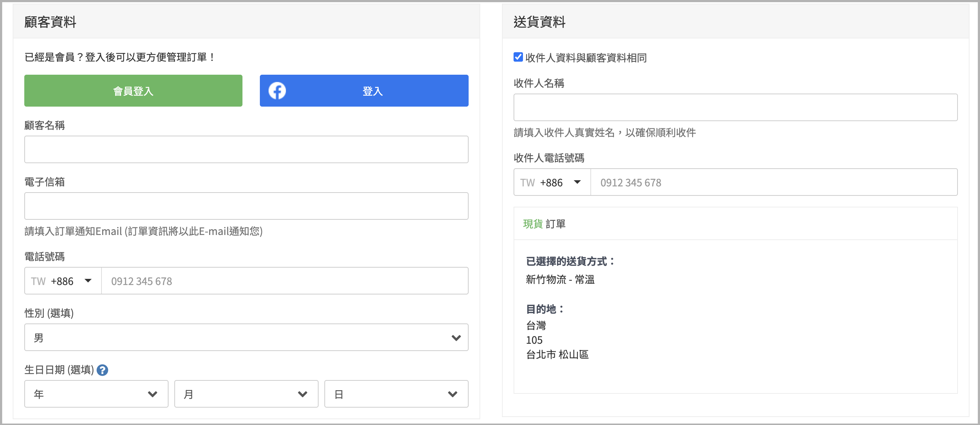Screen dimensions: 980x425
Task: Open the 月 birthday month dropdown
Action: pyautogui.click(x=246, y=394)
